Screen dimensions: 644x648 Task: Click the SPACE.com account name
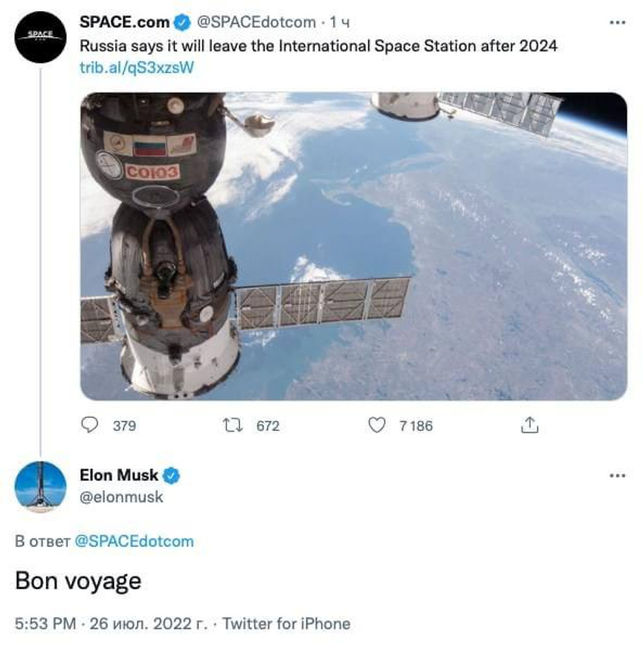[x=125, y=23]
